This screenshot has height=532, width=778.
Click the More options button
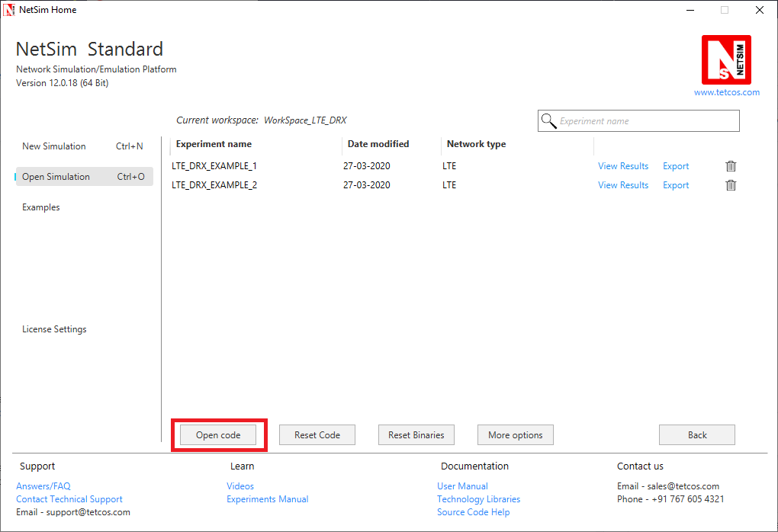pyautogui.click(x=516, y=434)
